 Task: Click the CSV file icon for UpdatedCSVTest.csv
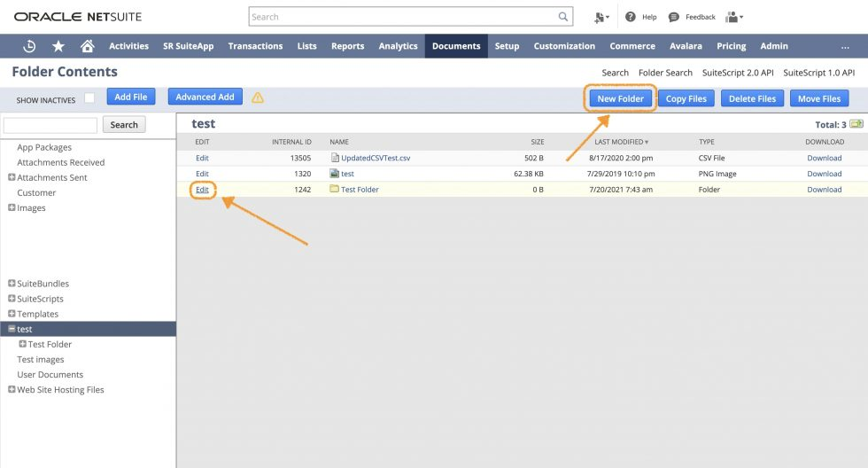(335, 158)
